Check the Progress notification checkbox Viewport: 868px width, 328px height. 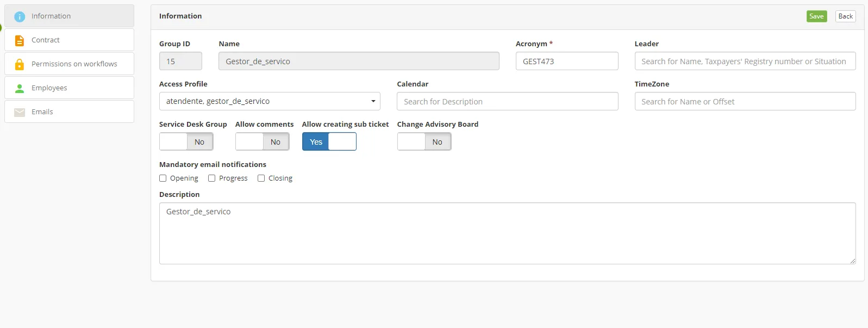click(212, 178)
